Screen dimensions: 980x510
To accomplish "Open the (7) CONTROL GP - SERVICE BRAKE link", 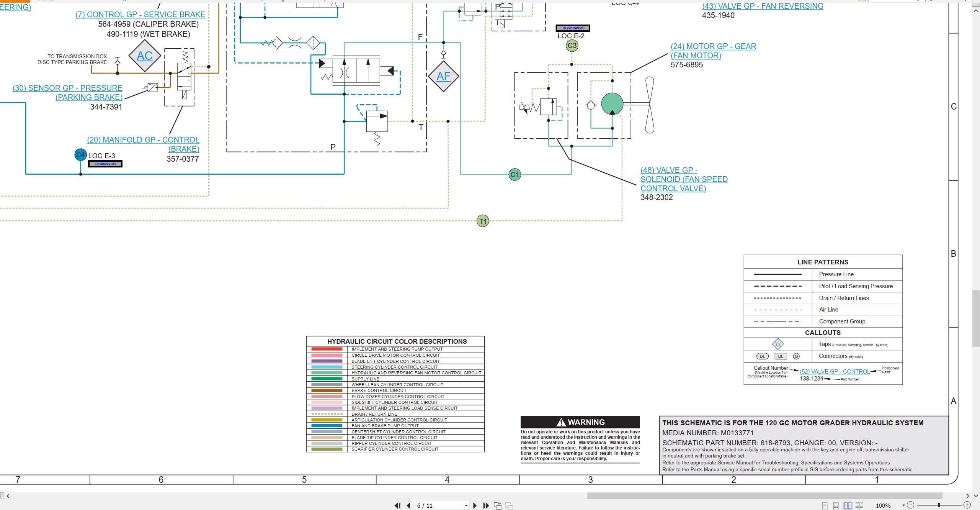I will pyautogui.click(x=140, y=15).
